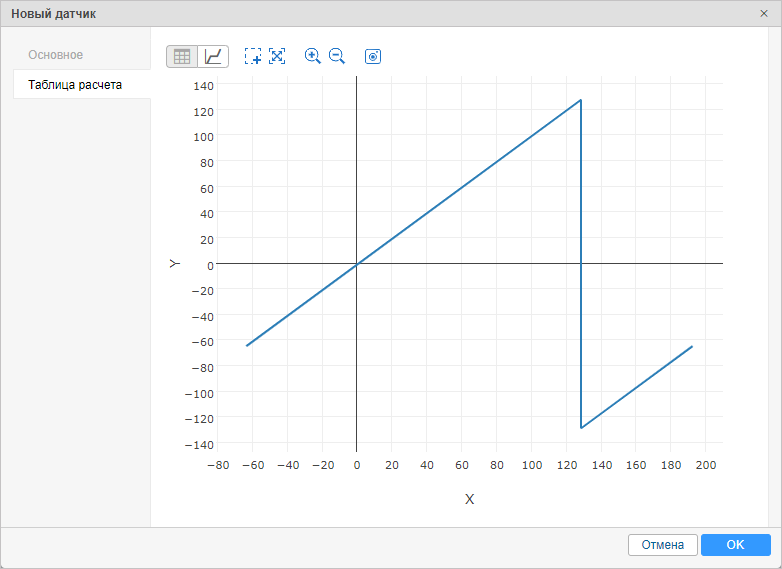Click the −100 label on Y axis
Image resolution: width=782 pixels, height=569 pixels.
(x=199, y=394)
